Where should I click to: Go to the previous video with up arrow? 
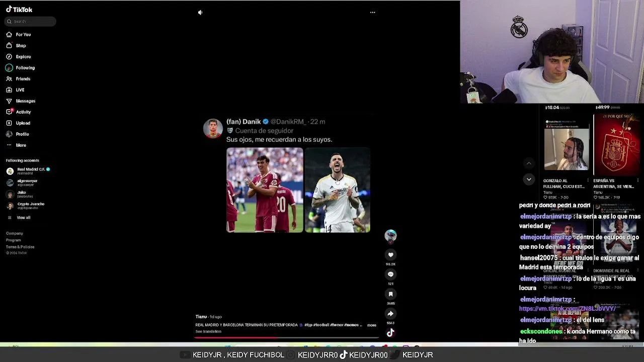click(529, 163)
